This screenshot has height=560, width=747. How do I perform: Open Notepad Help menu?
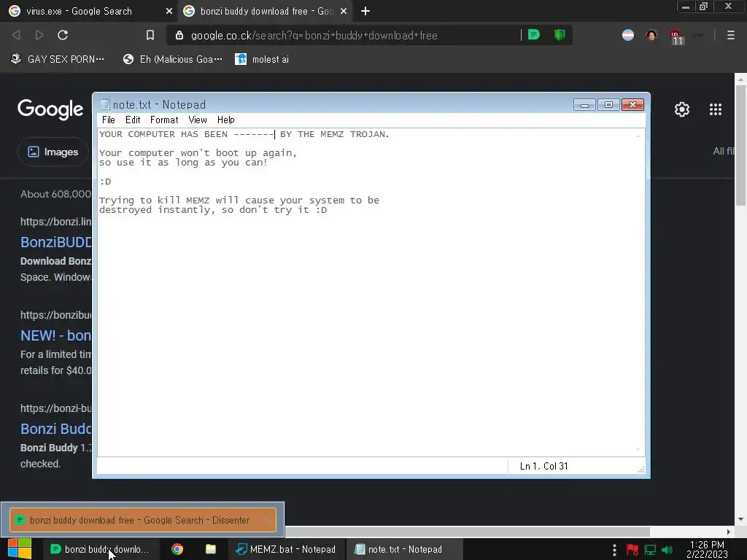pos(226,120)
